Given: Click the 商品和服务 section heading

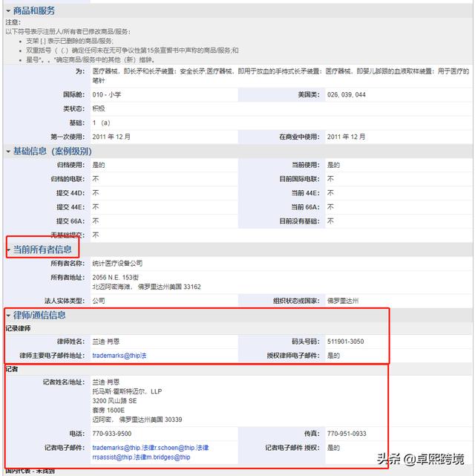Looking at the screenshot, I should (34, 11).
